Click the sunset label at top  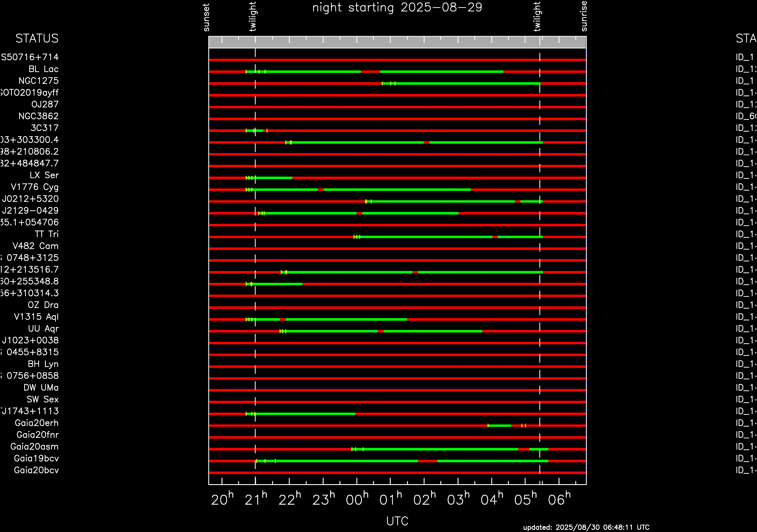[206, 17]
